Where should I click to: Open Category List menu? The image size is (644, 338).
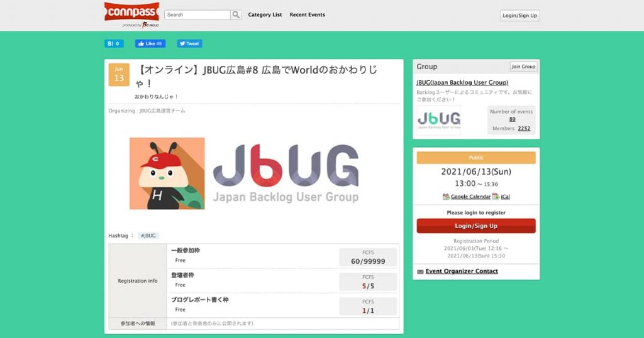click(x=265, y=15)
